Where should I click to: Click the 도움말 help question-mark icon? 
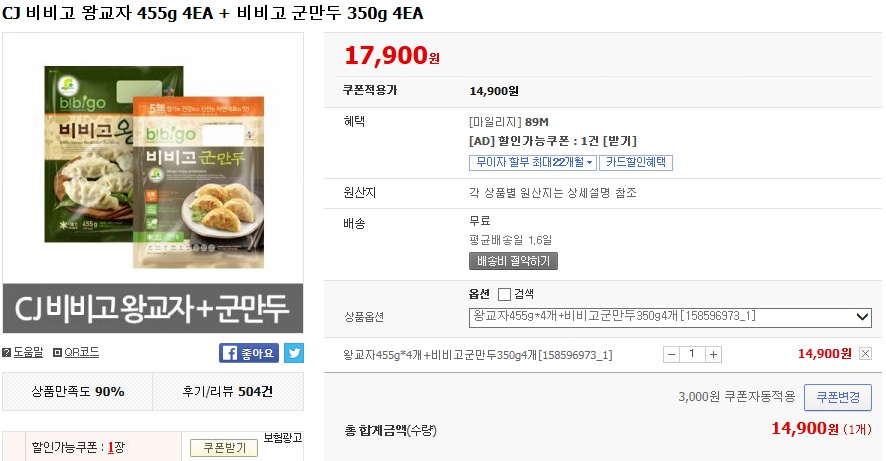pos(7,353)
